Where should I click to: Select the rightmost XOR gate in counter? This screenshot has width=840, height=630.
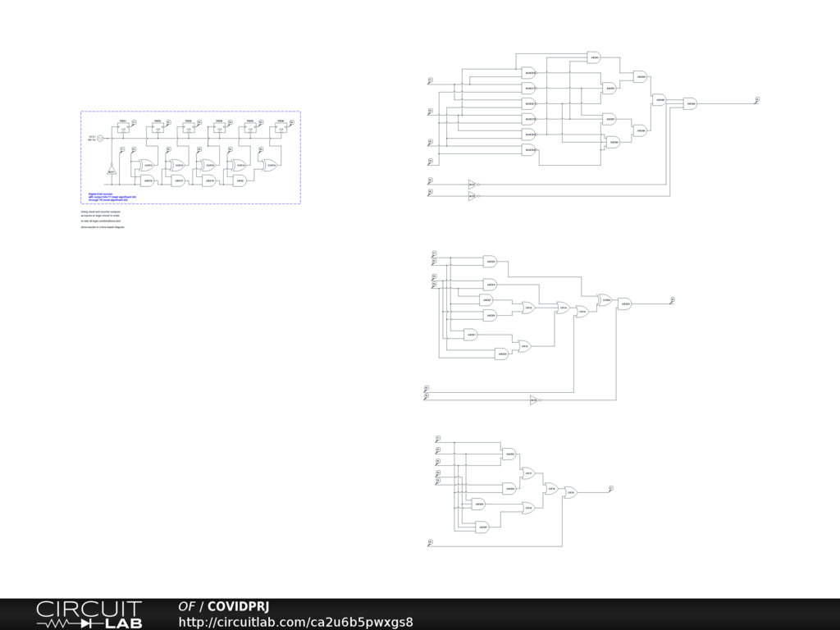(269, 165)
